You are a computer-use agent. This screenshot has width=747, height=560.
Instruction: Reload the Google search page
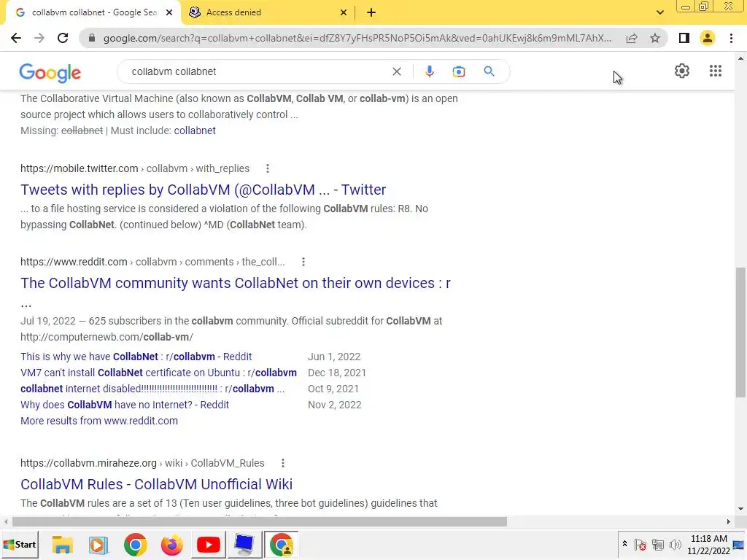pyautogui.click(x=63, y=38)
